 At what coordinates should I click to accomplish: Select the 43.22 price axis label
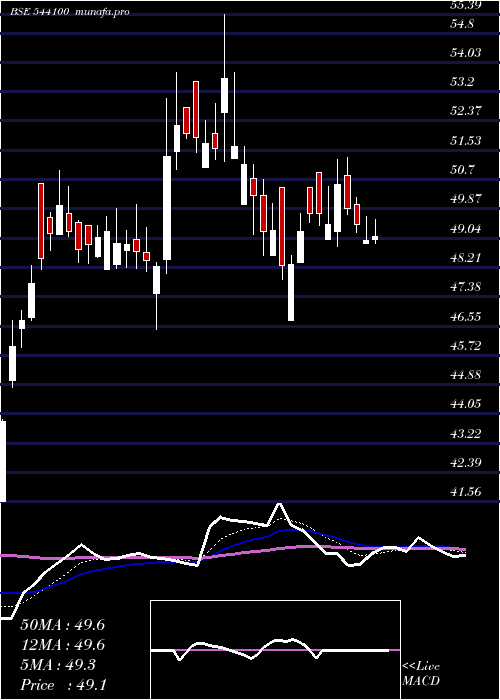[x=466, y=433]
